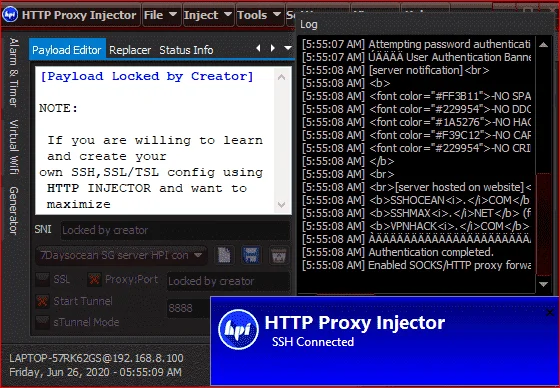Click the 'SSH Connected' notification text
560x388 pixels.
point(313,342)
